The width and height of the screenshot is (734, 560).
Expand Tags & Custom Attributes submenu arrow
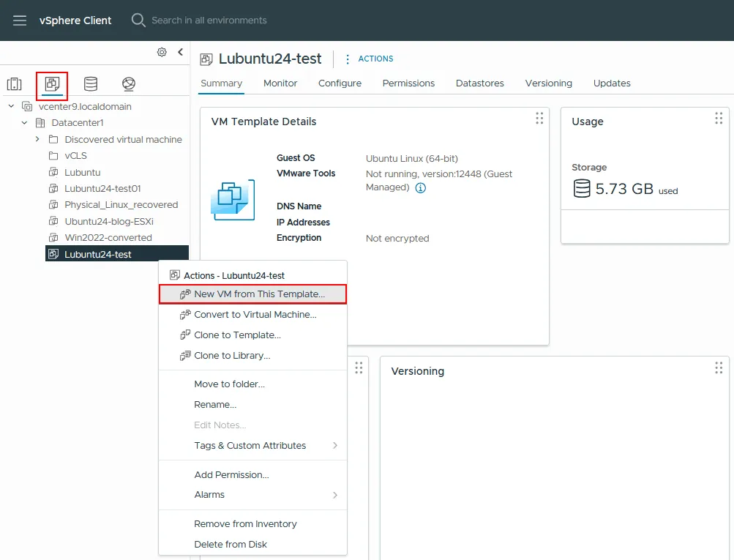click(x=334, y=445)
